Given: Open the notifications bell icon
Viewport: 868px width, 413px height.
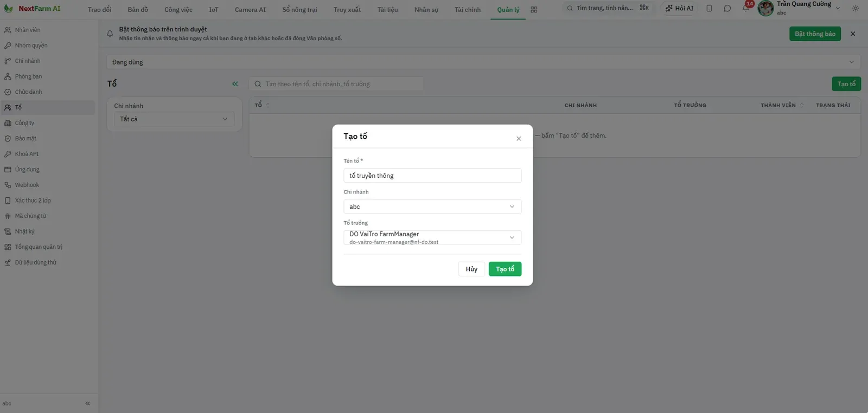Looking at the screenshot, I should point(746,8).
